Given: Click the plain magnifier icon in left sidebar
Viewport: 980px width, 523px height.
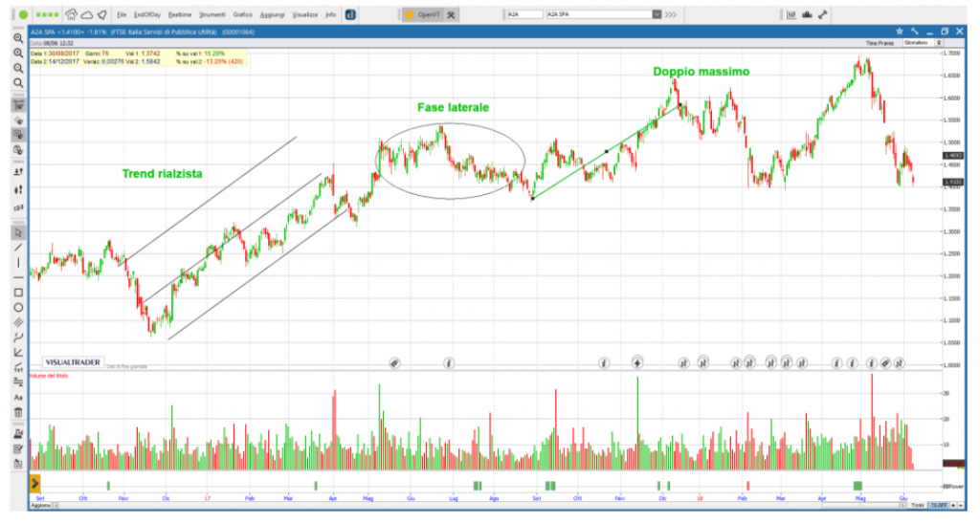Looking at the screenshot, I should pos(18,83).
